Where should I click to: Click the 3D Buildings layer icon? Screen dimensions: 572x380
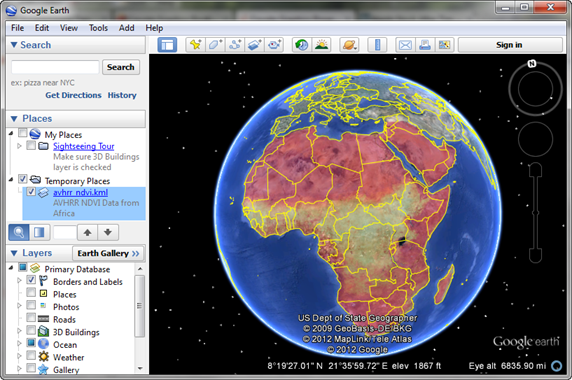coord(43,331)
